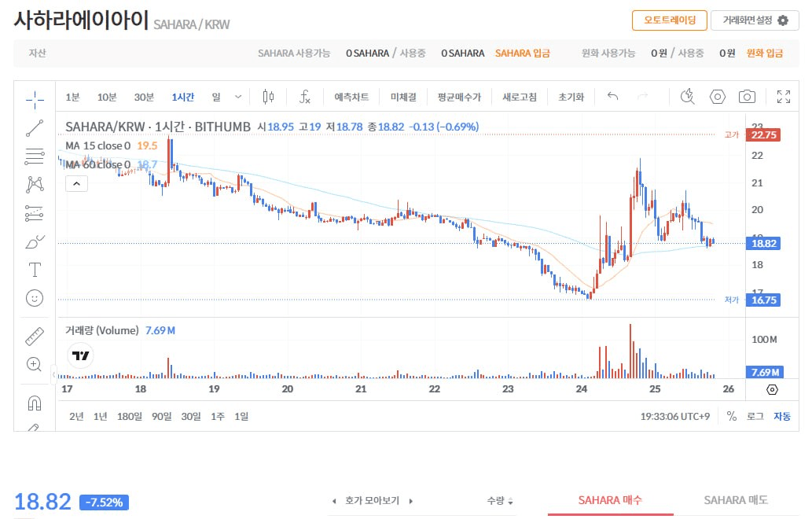
Task: Set range to 1일
Action: point(241,416)
